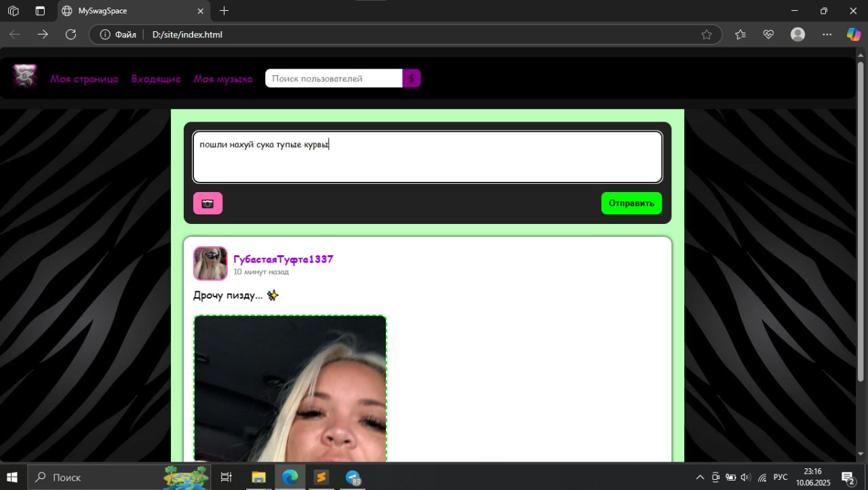Click the post author's avatar thumbnail
868x490 pixels.
(x=210, y=263)
